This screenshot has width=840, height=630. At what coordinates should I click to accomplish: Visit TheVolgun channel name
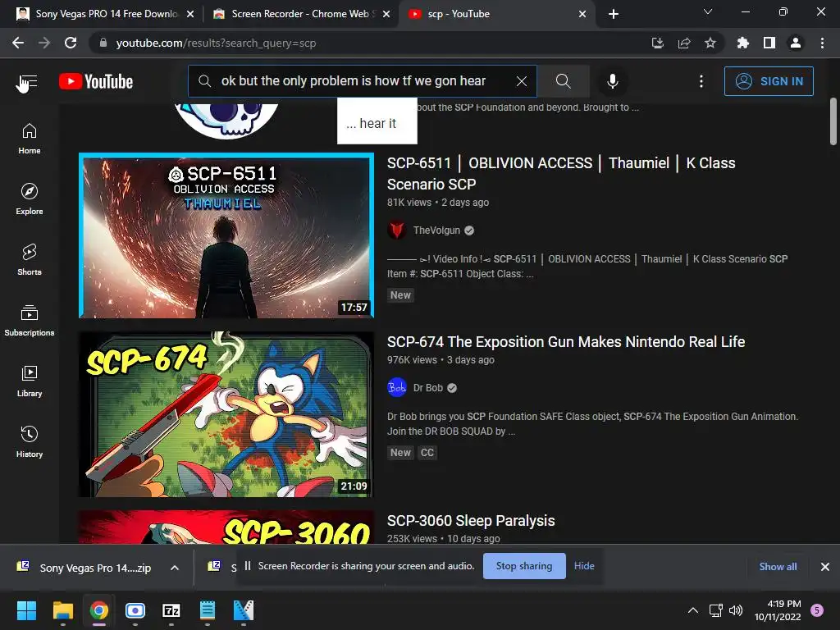pos(436,231)
